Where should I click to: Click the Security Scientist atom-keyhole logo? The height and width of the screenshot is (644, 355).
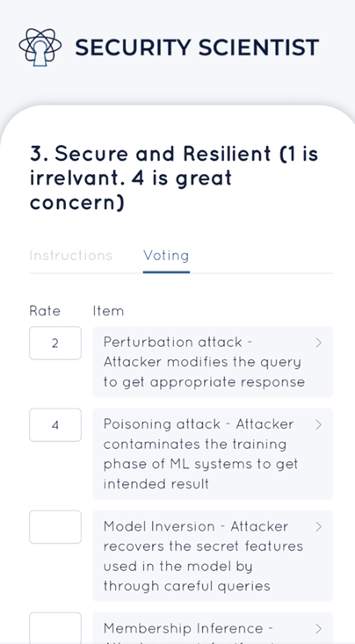tap(40, 47)
